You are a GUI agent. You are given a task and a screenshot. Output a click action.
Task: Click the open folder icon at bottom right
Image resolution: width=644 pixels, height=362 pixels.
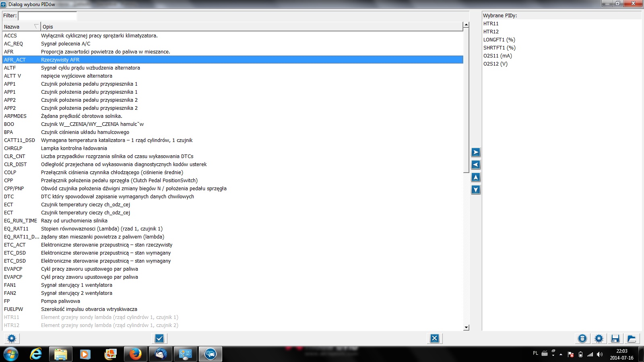coord(632,338)
